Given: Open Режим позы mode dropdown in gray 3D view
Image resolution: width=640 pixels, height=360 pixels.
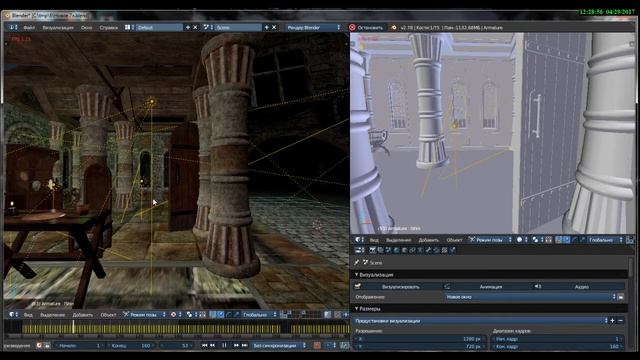Looking at the screenshot, I should click(490, 240).
